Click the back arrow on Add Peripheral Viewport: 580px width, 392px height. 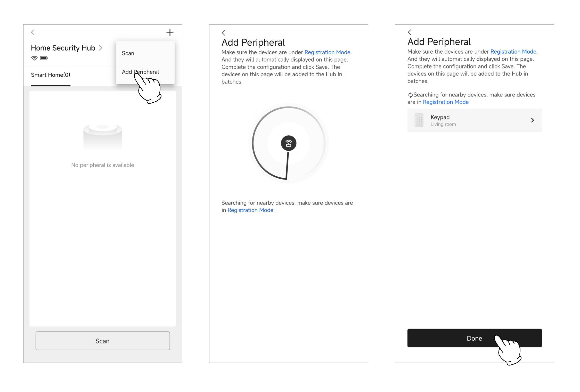click(x=224, y=32)
